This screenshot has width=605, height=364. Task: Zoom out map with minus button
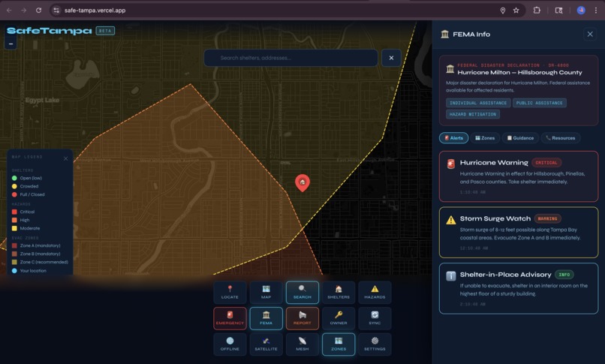(x=11, y=44)
